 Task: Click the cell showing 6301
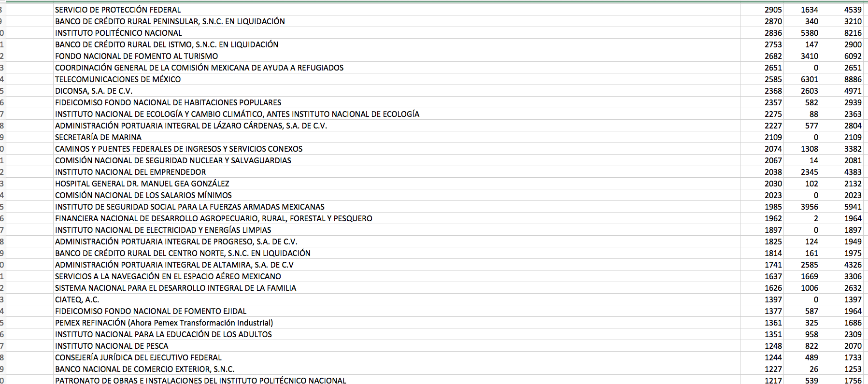[x=809, y=79]
